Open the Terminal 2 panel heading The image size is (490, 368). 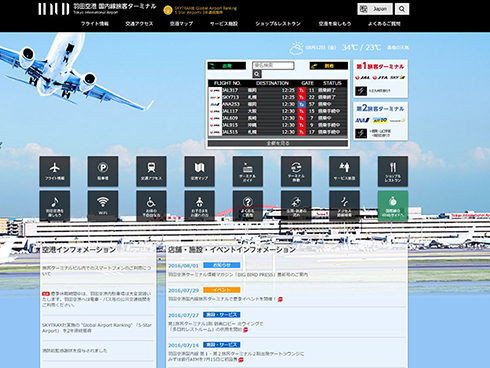click(380, 108)
